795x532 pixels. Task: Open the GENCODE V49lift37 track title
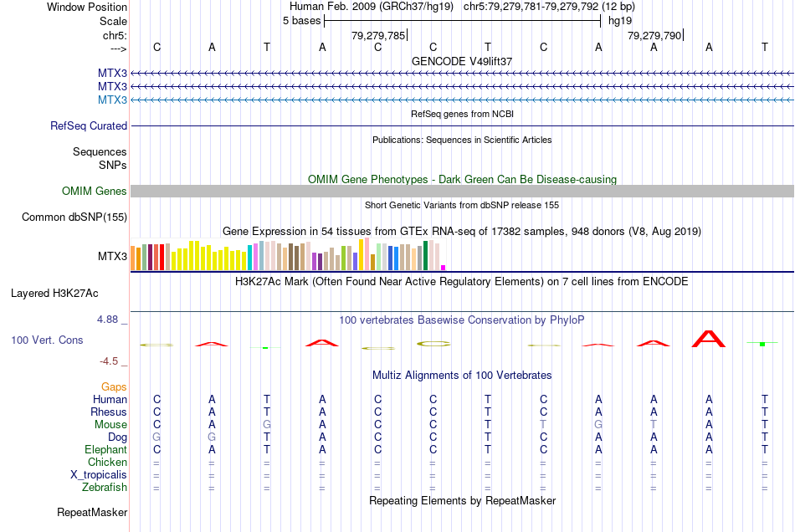coord(462,61)
